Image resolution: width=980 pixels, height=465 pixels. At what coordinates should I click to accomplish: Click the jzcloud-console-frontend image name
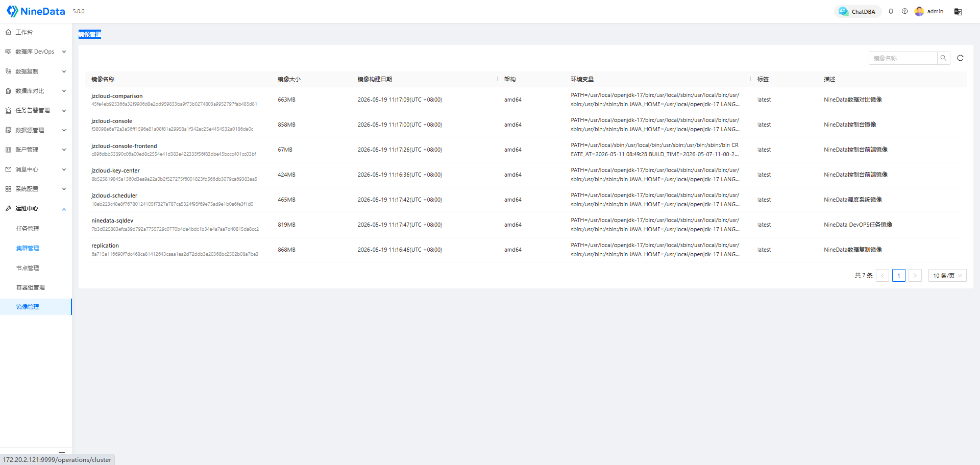pyautogui.click(x=124, y=146)
